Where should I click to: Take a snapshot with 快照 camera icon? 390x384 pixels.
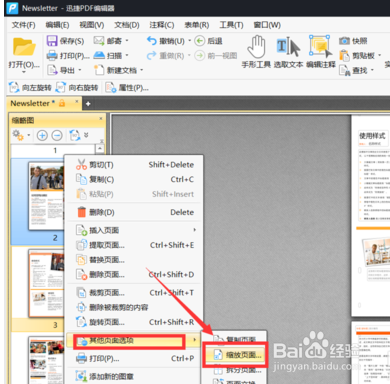(344, 41)
